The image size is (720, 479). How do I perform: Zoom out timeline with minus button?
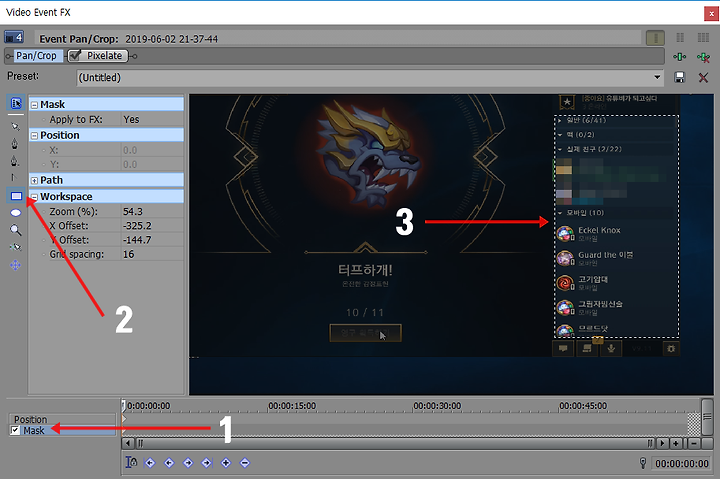click(694, 443)
